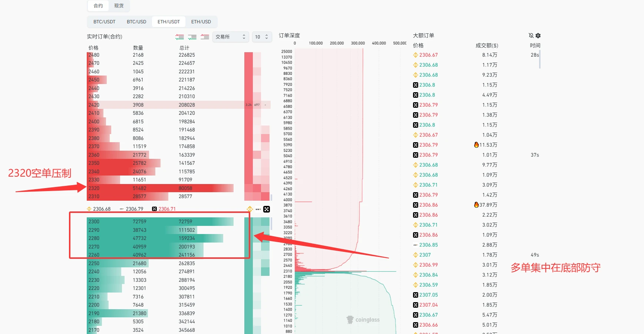The width and height of the screenshot is (644, 334).
Task: Click the 总计 column header
Action: (x=184, y=48)
